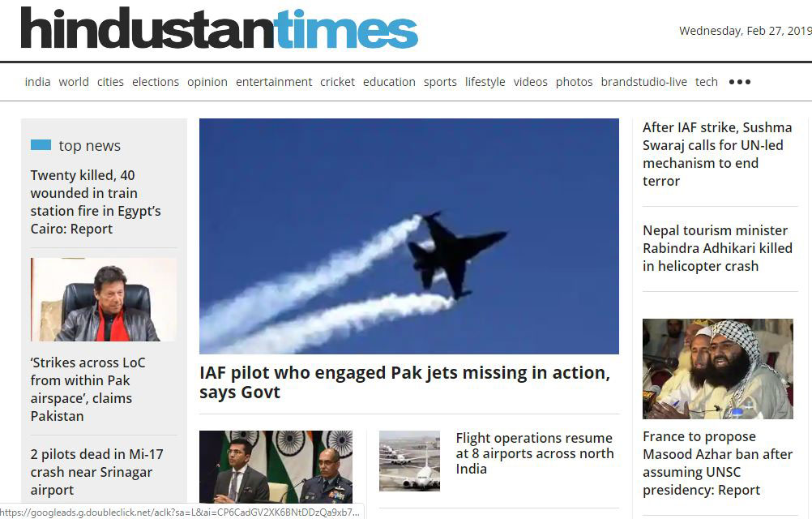
Task: Read the France to propose Masood Azhar ban article
Action: point(718,463)
